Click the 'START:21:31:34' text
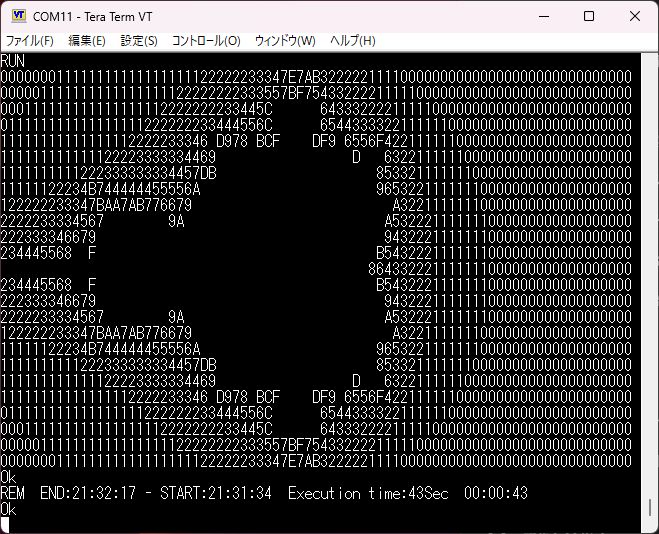The width and height of the screenshot is (659, 534). pyautogui.click(x=216, y=493)
